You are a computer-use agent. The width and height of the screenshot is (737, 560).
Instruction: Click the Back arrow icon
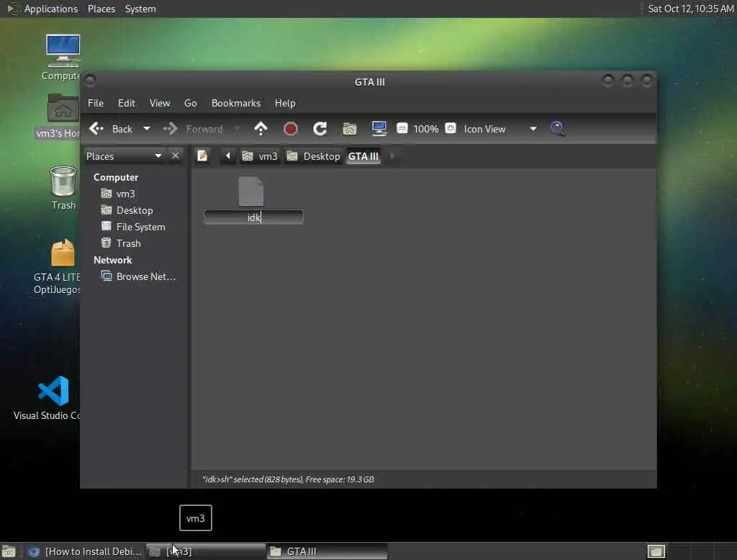(x=96, y=128)
